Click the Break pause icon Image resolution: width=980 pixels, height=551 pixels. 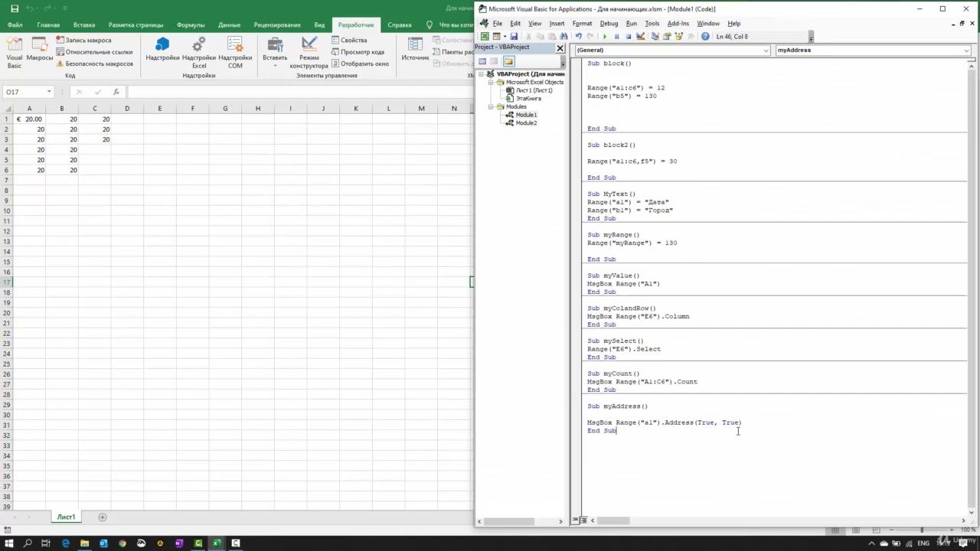coord(617,36)
